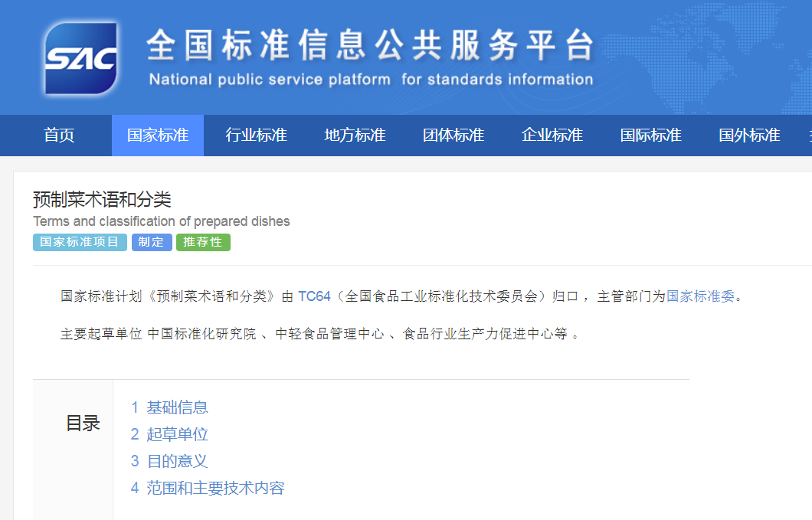812x520 pixels.
Task: Open the 地方标准 page
Action: (x=354, y=135)
